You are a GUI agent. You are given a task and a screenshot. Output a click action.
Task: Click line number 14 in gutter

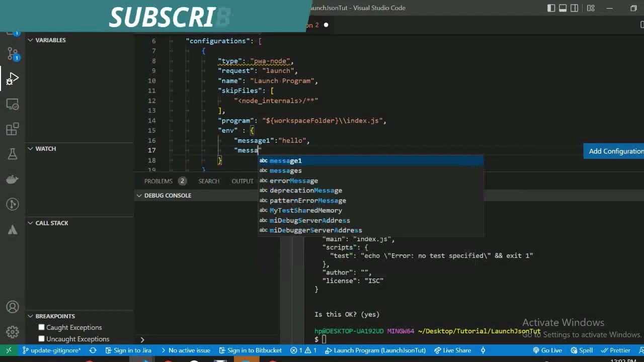pyautogui.click(x=152, y=121)
